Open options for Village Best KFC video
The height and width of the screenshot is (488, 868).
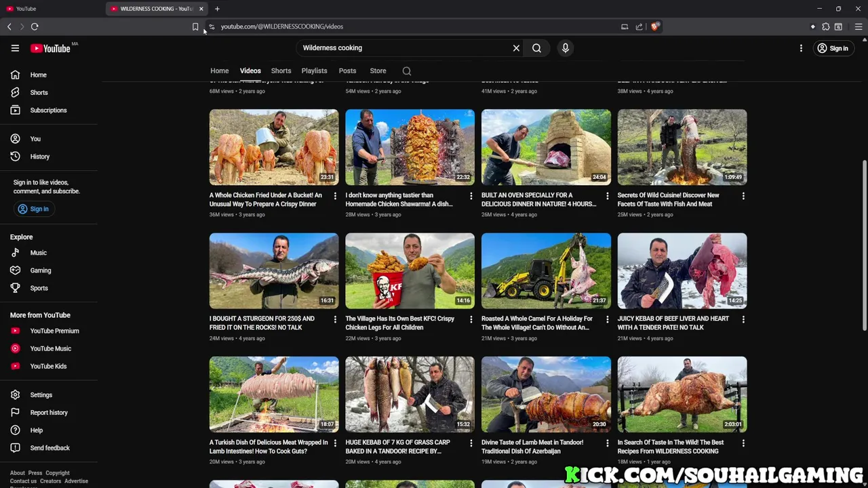coord(471,319)
